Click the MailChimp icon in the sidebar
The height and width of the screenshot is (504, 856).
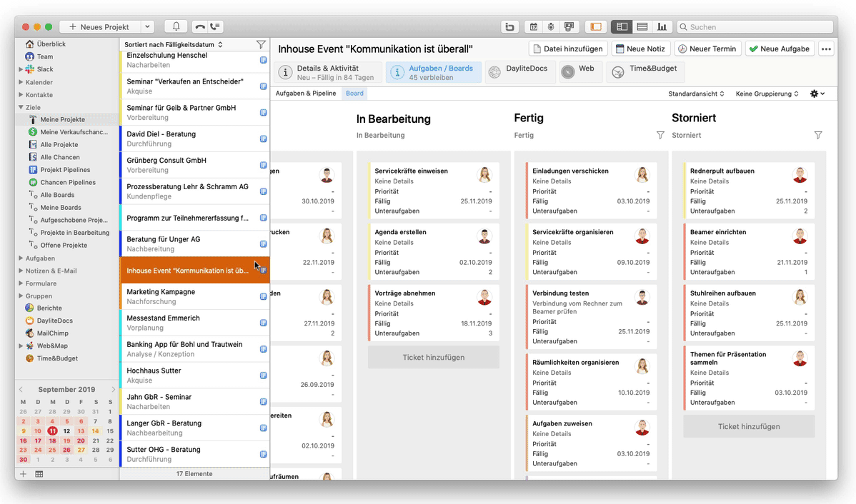30,333
